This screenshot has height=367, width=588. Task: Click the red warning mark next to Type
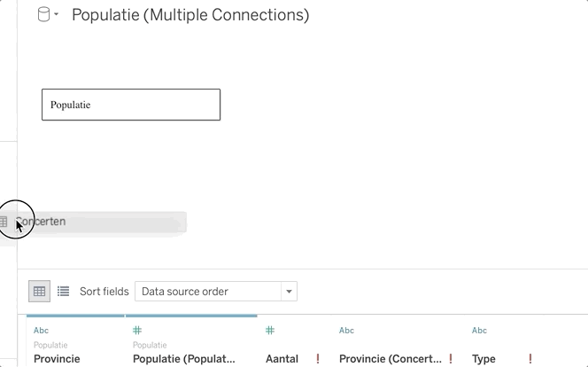pyautogui.click(x=530, y=359)
